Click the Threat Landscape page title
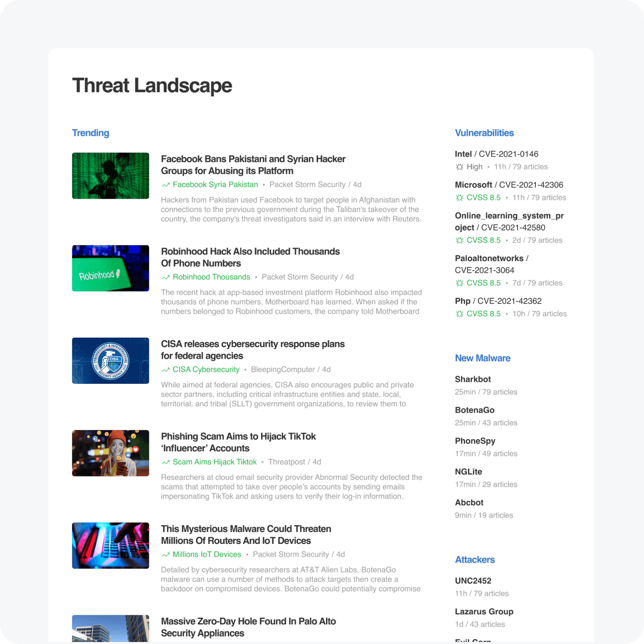644x644 pixels. point(152,86)
